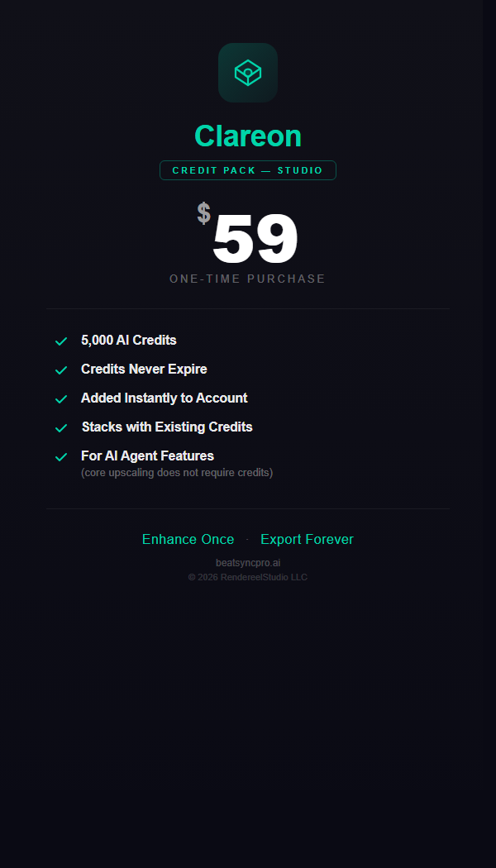Open the beatsyncpro.ai footer link
The image size is (496, 868).
[248, 563]
